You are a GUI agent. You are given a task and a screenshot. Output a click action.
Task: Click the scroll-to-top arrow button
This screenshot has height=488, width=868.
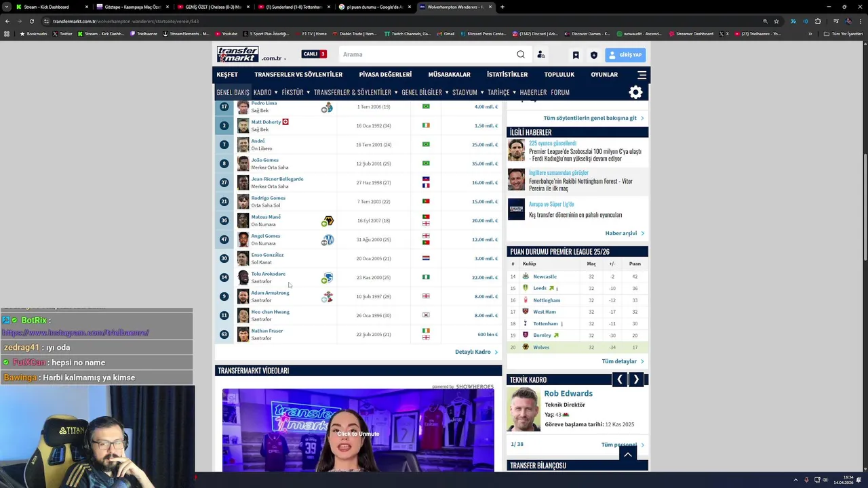[628, 455]
